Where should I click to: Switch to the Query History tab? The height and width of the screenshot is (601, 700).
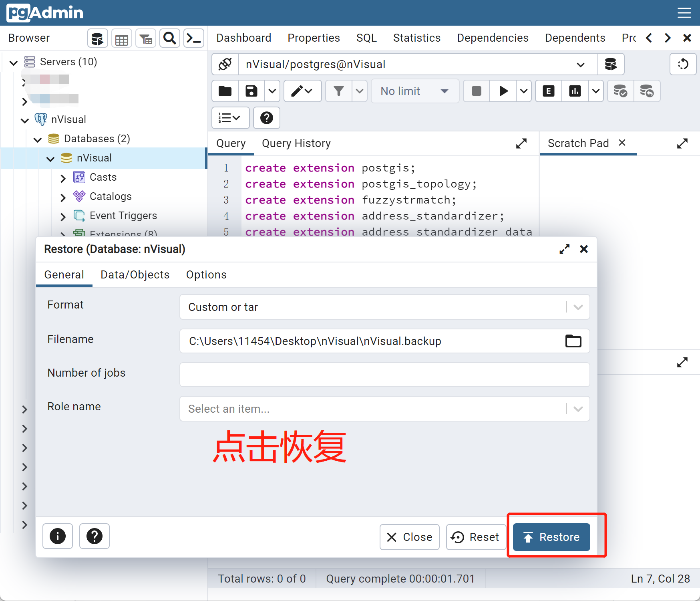pos(296,143)
